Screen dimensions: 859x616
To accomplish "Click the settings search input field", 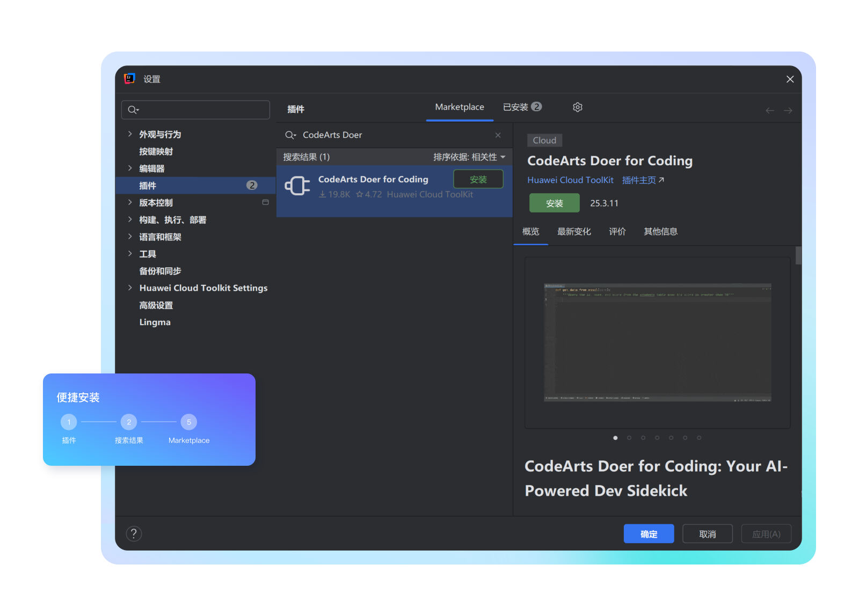I will point(201,110).
